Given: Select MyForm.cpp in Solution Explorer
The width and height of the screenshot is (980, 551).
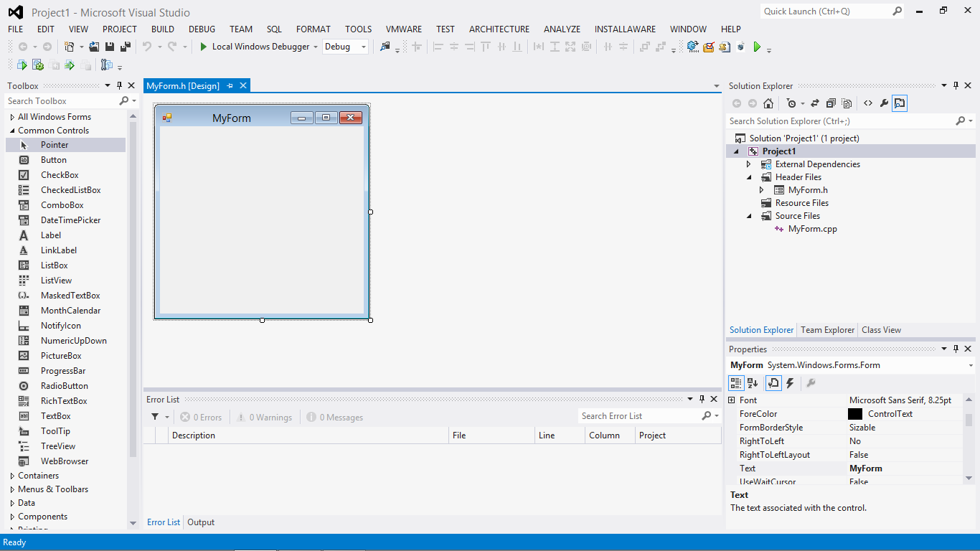Looking at the screenshot, I should pyautogui.click(x=812, y=229).
